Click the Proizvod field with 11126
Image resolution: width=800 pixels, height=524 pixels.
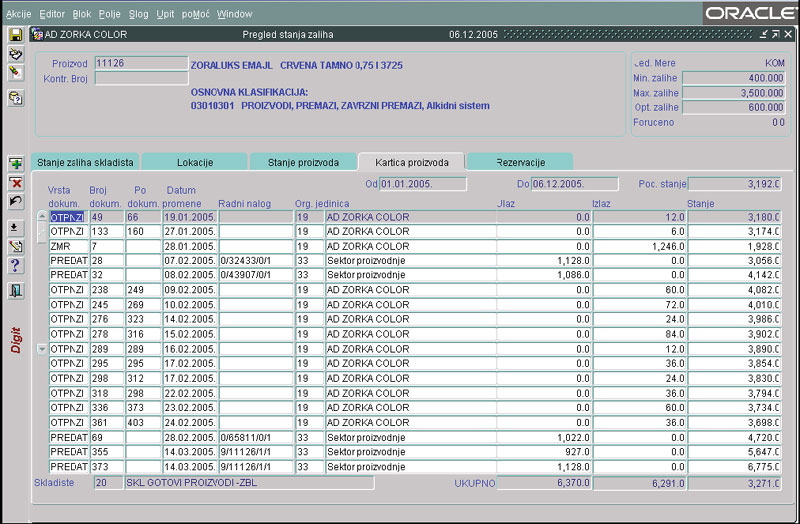(141, 63)
